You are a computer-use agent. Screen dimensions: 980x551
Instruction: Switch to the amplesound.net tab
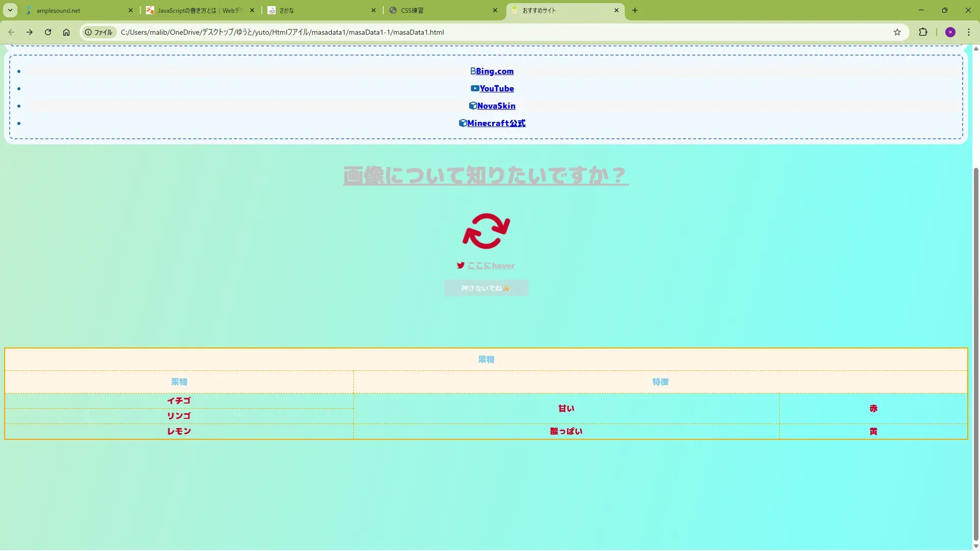point(77,10)
